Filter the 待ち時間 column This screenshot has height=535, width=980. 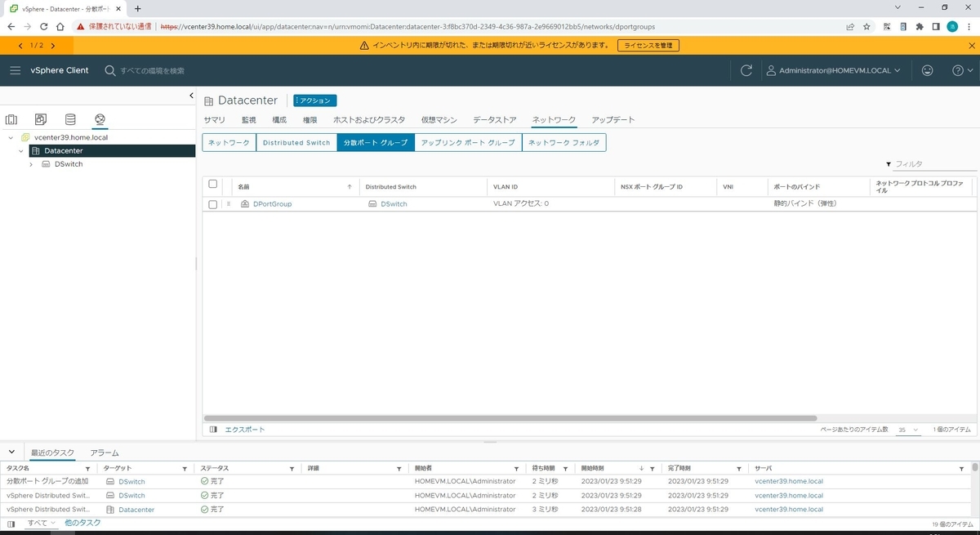564,469
